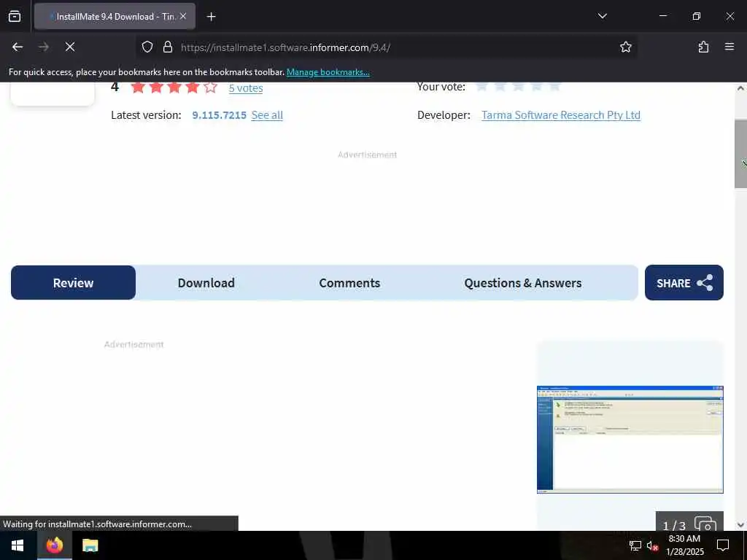Viewport: 747px width, 560px height.
Task: Go back to previous page
Action: pyautogui.click(x=18, y=47)
